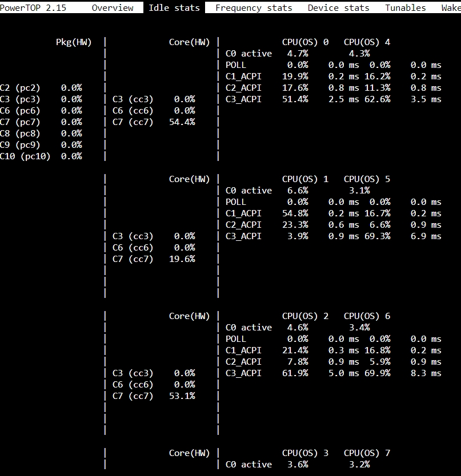This screenshot has height=476, width=461.
Task: Click the C7 (cc7) 54.4% core value
Action: click(x=182, y=122)
